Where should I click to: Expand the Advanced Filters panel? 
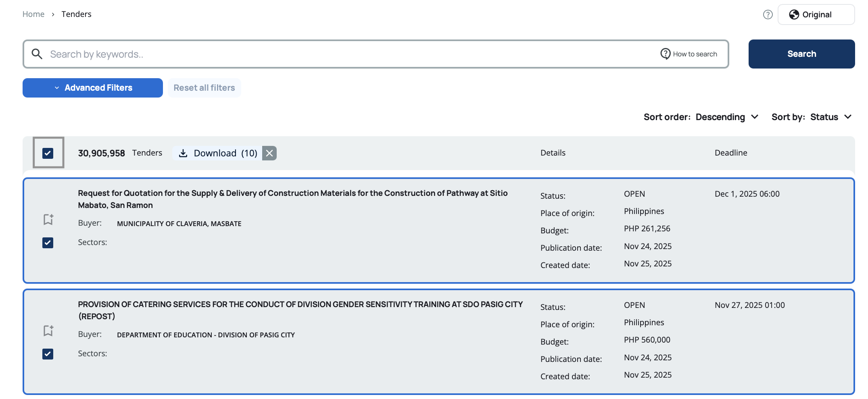[93, 88]
